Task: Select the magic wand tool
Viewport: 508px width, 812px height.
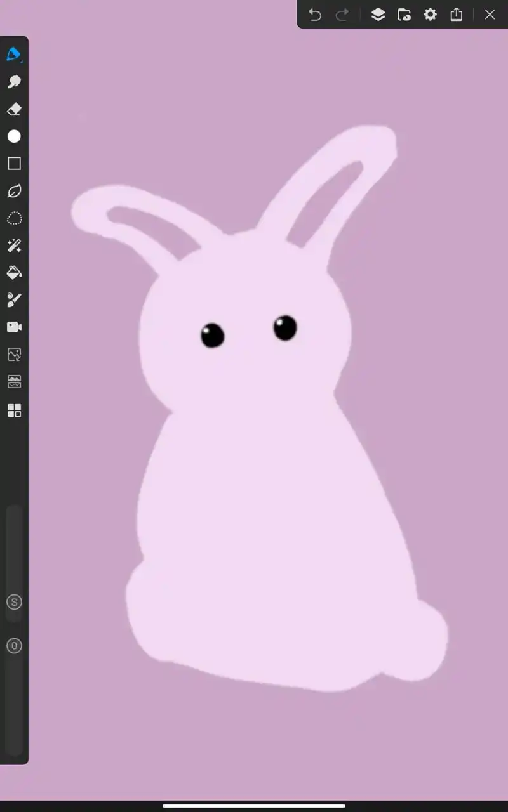Action: coord(14,246)
